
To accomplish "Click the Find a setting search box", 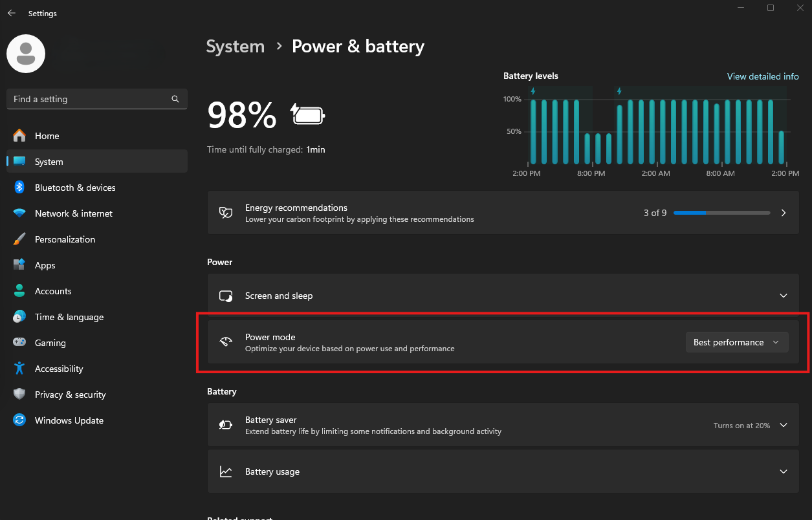I will tap(97, 99).
